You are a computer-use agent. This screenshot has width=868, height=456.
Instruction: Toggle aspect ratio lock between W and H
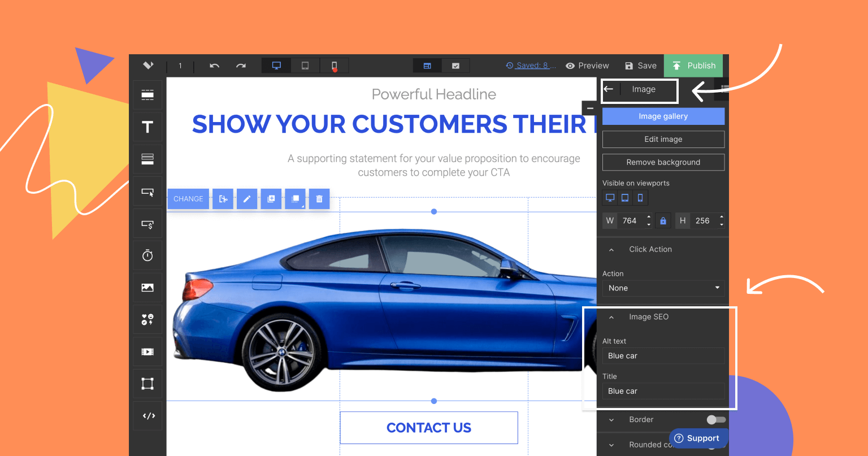[663, 221]
